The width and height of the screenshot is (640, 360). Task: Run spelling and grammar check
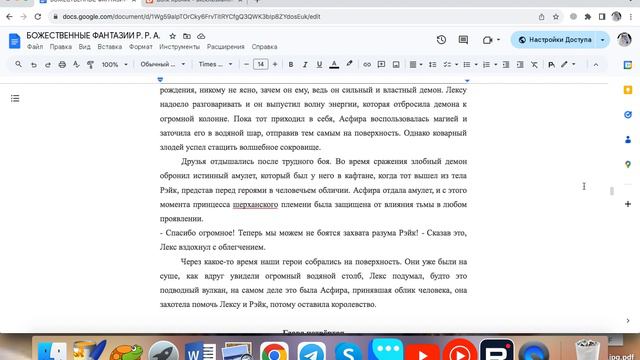click(76, 64)
